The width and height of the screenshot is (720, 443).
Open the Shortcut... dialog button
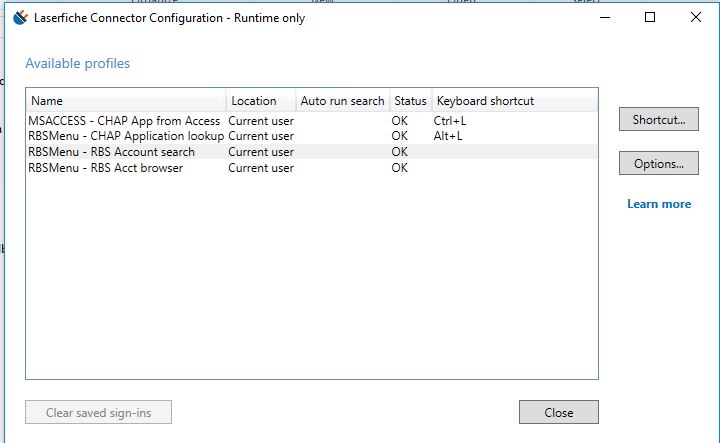pyautogui.click(x=658, y=119)
